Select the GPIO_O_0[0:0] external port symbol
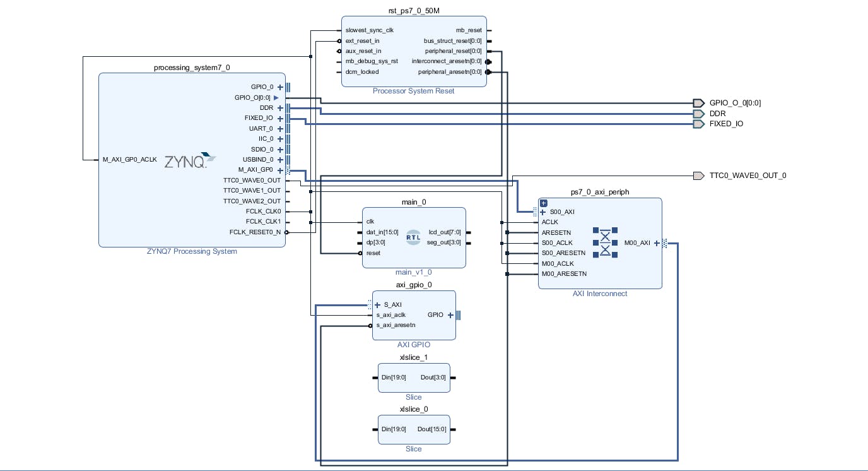 pos(698,103)
